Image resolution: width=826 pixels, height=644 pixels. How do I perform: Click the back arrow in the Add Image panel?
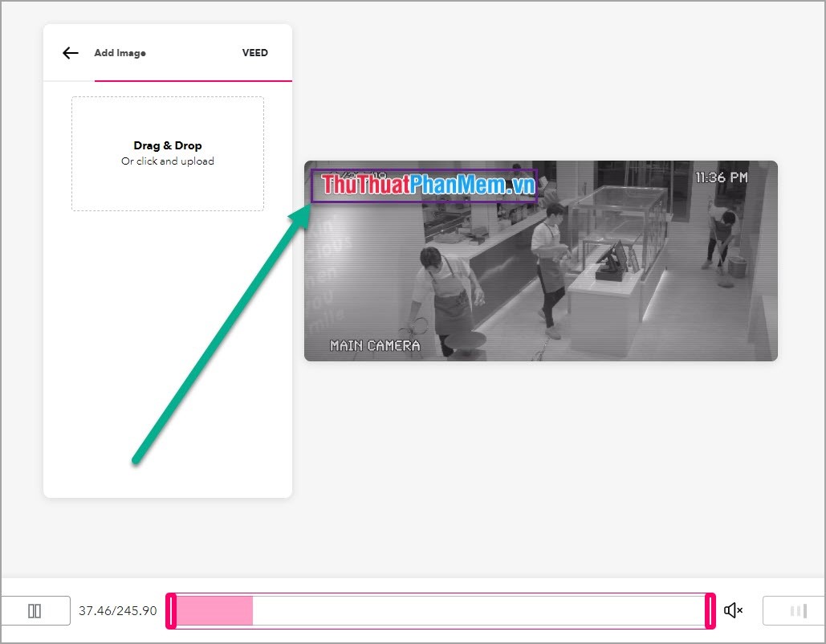pos(70,52)
